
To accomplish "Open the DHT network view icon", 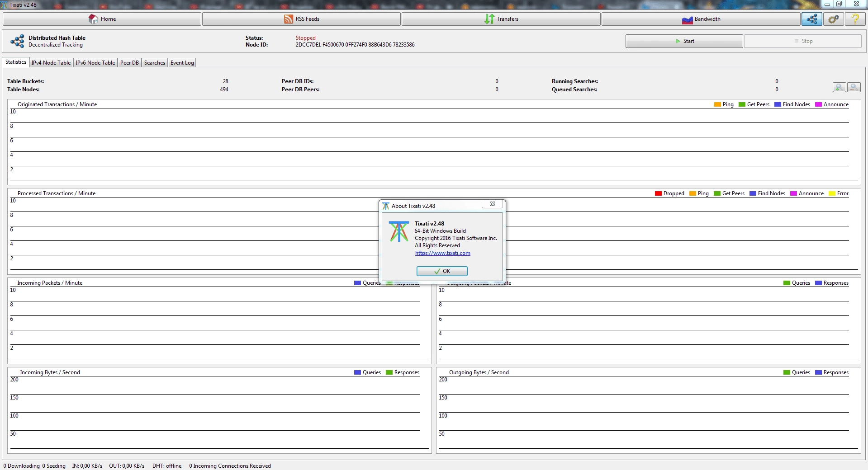I will click(812, 19).
